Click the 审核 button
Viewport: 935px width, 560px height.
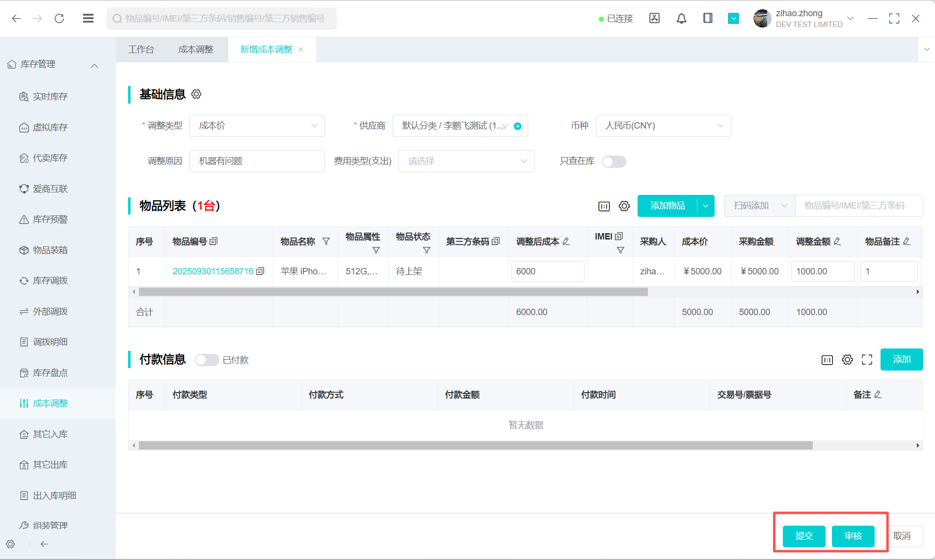(853, 536)
